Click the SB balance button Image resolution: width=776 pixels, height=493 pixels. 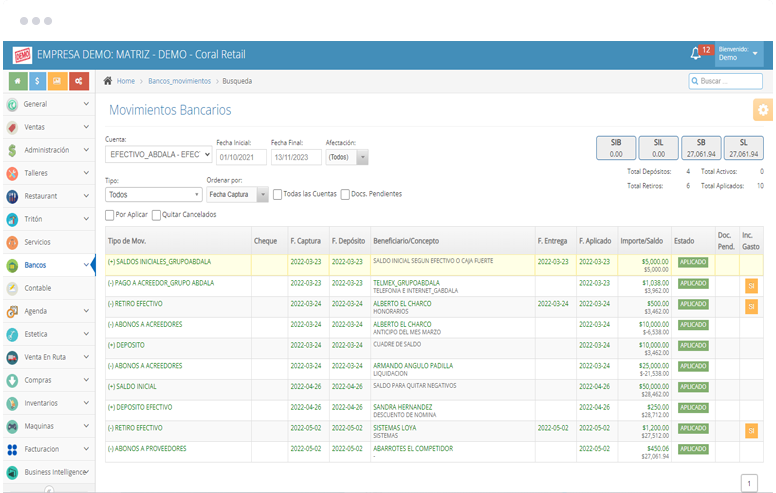(701, 148)
